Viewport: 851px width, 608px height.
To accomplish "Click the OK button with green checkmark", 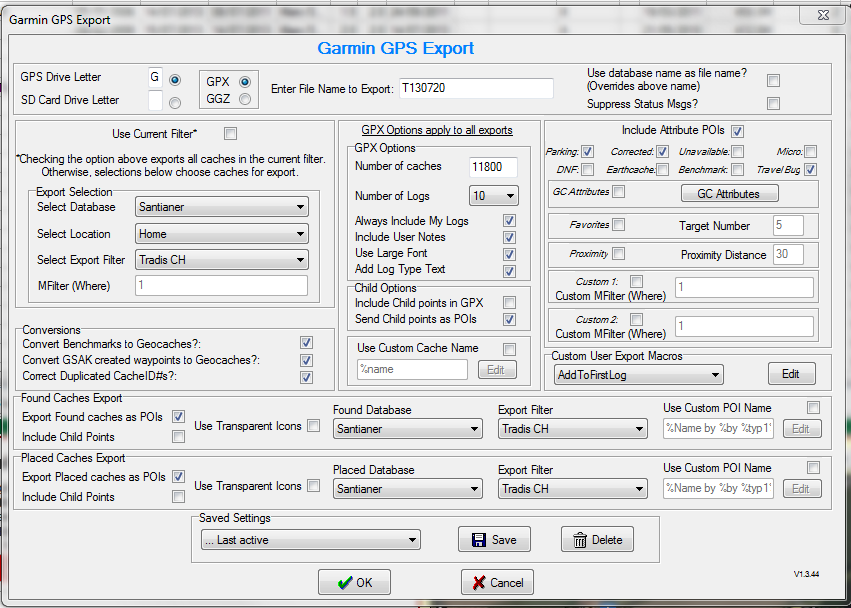I will pos(354,582).
